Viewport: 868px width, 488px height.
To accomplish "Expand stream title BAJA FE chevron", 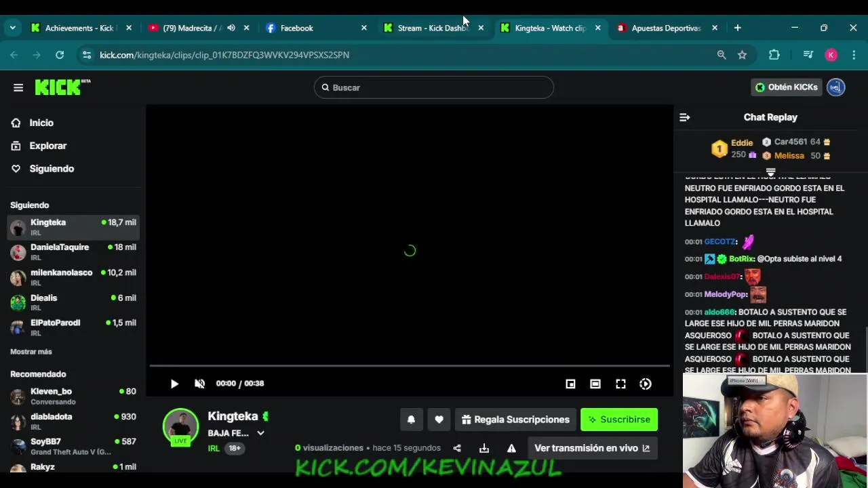I will (x=260, y=433).
